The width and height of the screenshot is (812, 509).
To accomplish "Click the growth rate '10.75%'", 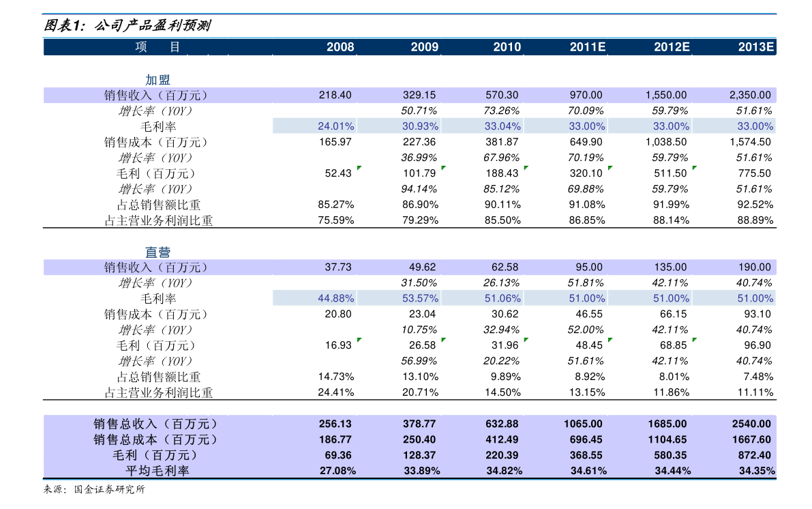I will tap(419, 330).
